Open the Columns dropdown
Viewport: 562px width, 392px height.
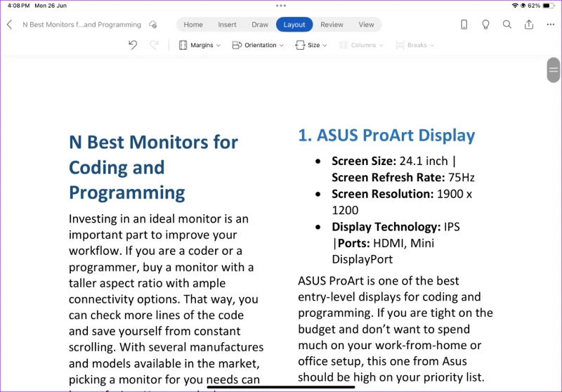[x=361, y=45]
